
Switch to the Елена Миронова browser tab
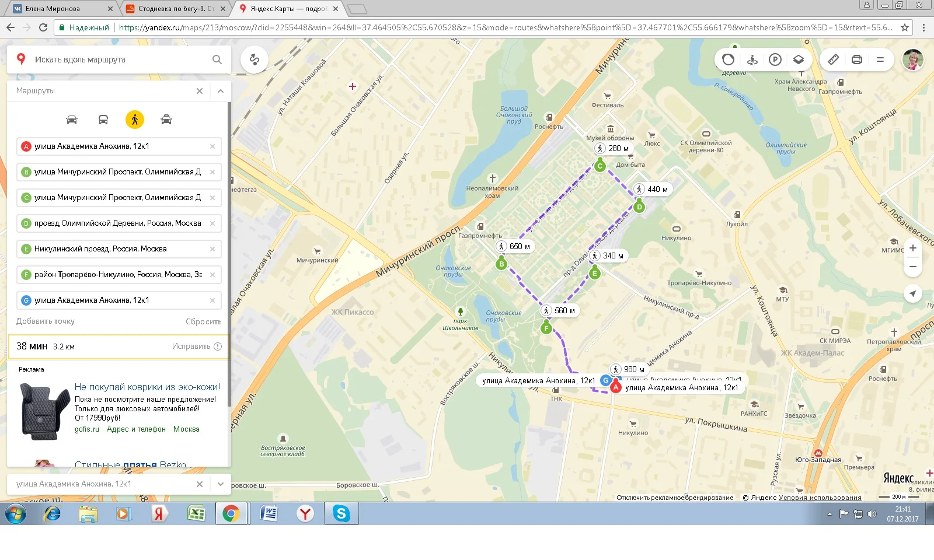pos(60,8)
